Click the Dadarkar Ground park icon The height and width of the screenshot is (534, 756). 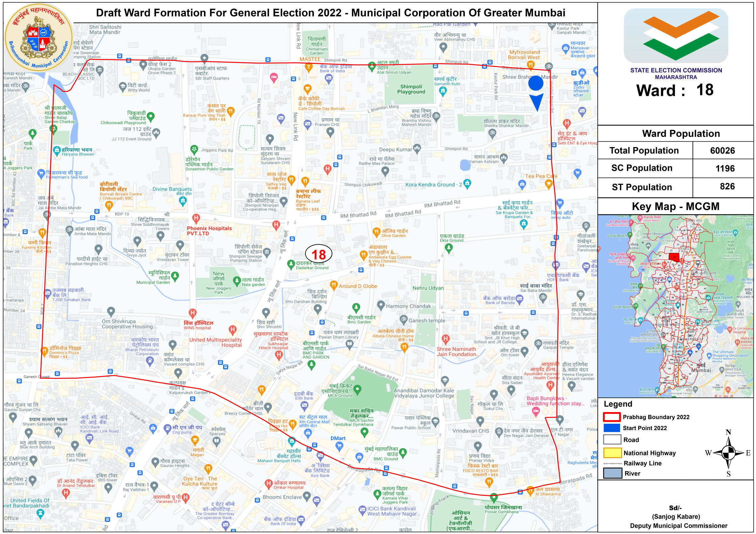(x=291, y=264)
